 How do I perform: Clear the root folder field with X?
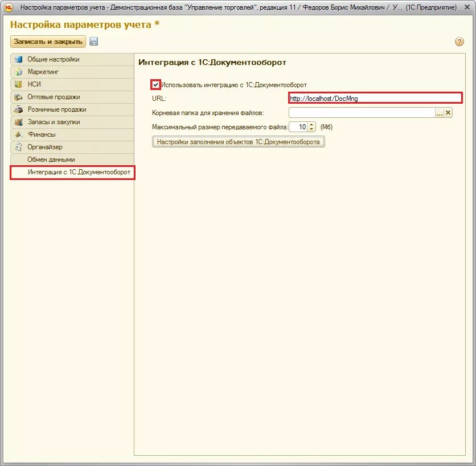coord(448,113)
